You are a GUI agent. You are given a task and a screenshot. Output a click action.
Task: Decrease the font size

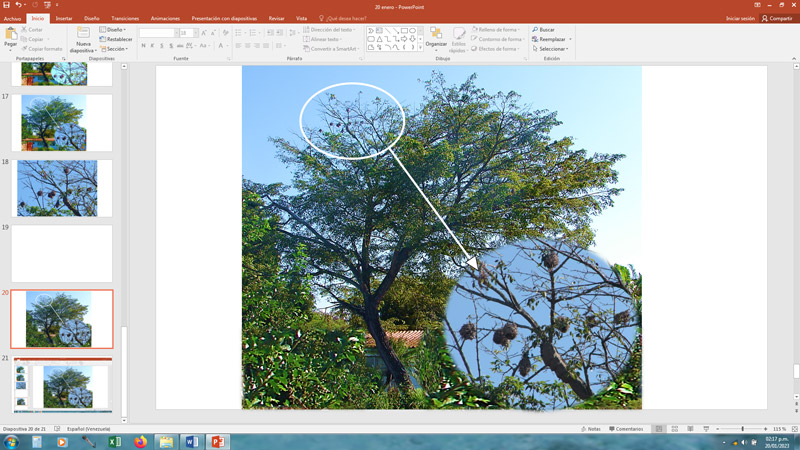212,33
